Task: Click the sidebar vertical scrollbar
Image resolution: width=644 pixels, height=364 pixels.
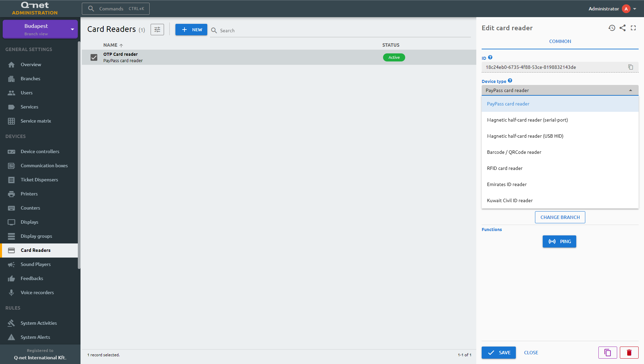Action: 79,154
